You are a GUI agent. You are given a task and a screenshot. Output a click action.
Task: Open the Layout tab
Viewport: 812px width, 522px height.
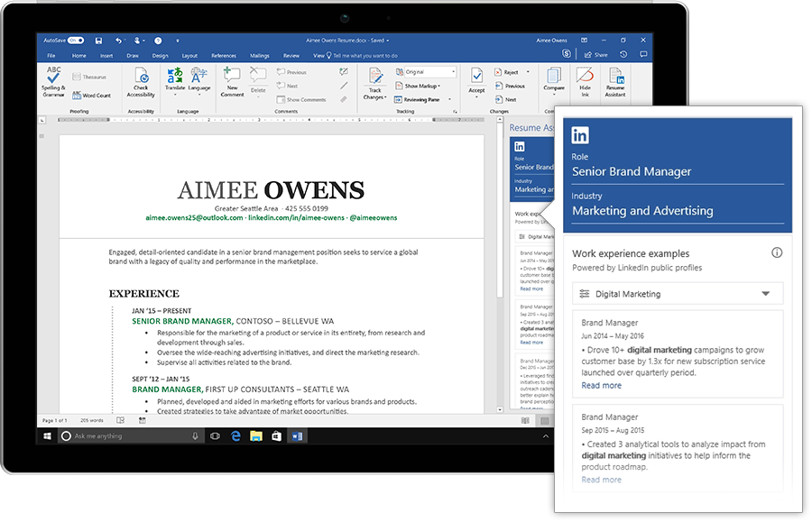(x=189, y=55)
